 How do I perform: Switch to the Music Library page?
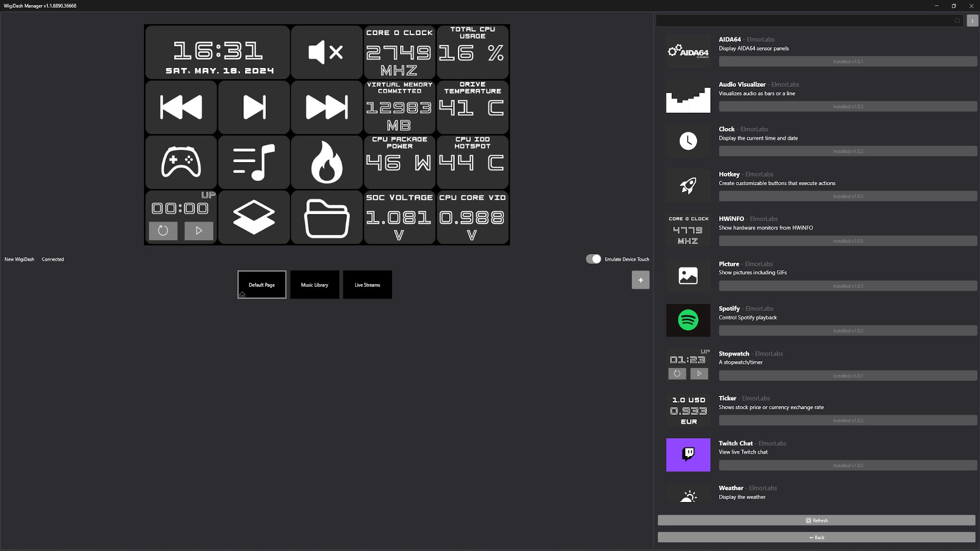tap(314, 285)
